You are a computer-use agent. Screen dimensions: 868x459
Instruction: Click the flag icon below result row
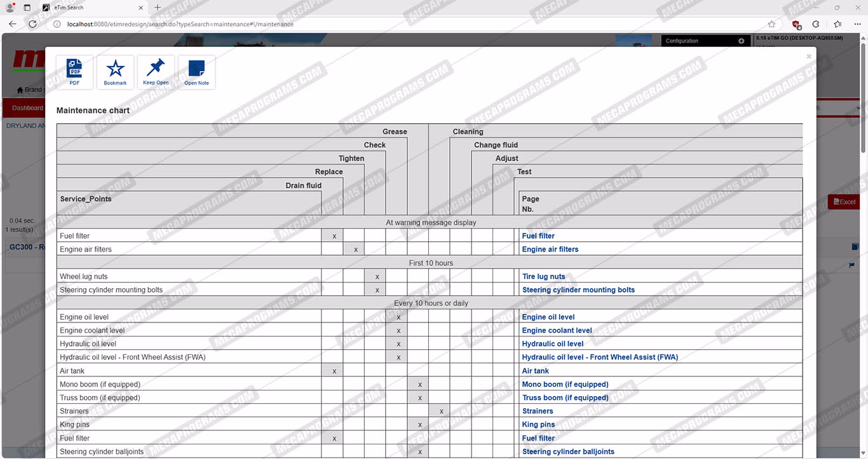point(851,265)
